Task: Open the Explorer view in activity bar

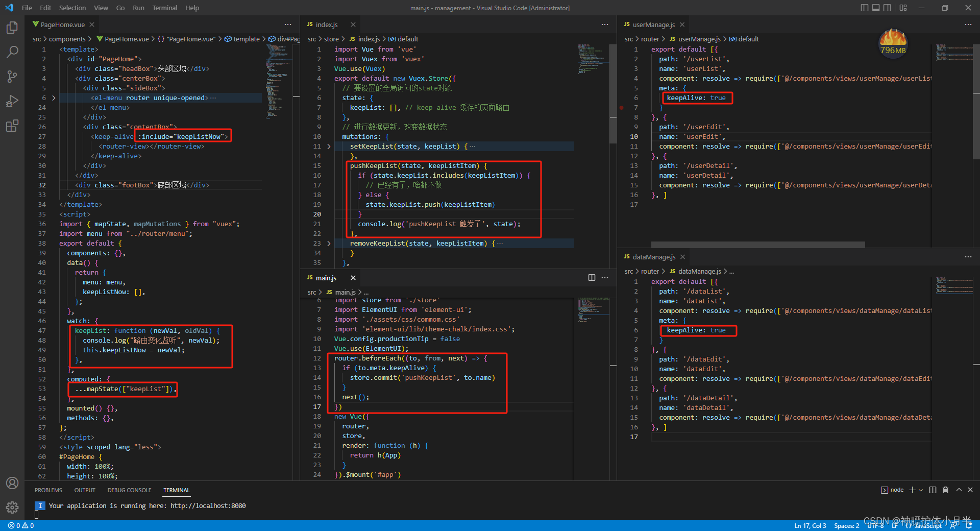Action: (x=12, y=28)
